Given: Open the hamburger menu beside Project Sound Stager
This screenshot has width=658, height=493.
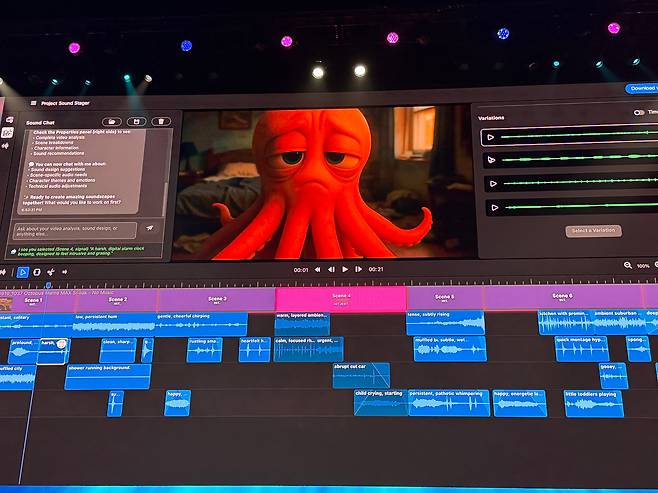Looking at the screenshot, I should [x=34, y=102].
